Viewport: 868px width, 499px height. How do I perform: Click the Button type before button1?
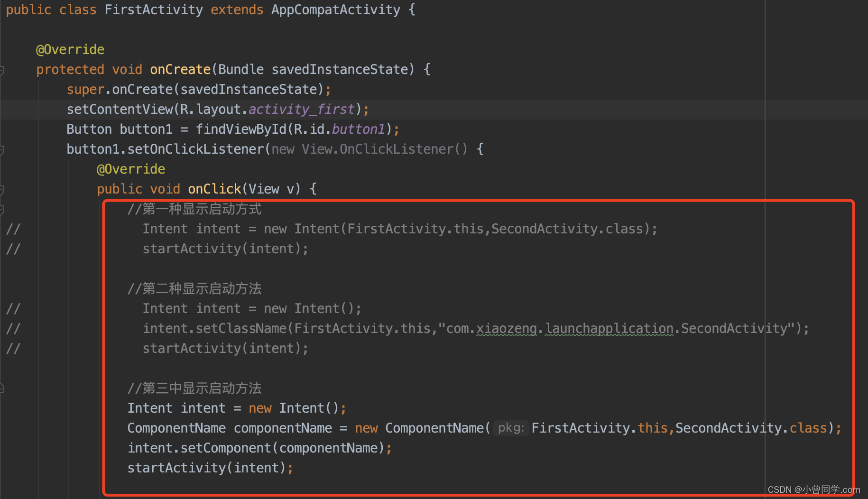89,129
